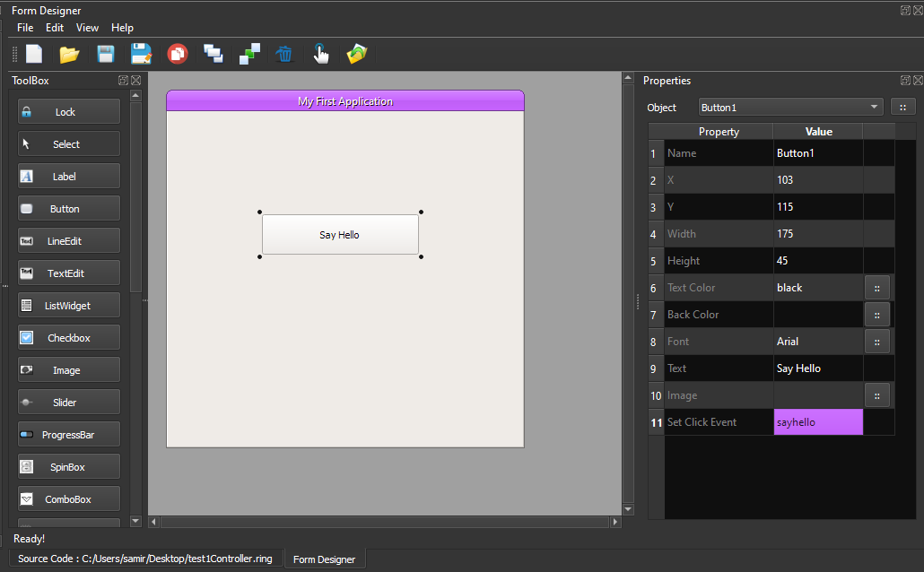Click the hand pointer toolbar icon
The height and width of the screenshot is (572, 924).
[x=321, y=54]
